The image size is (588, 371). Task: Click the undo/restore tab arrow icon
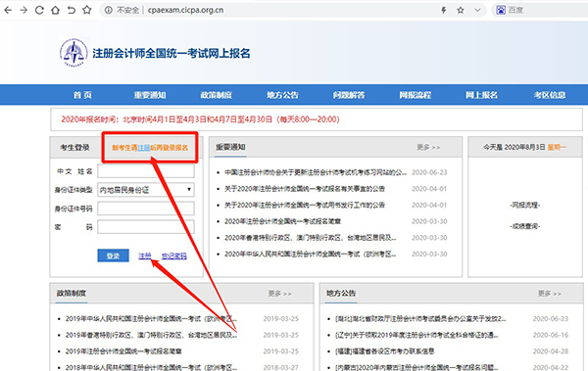click(x=72, y=10)
